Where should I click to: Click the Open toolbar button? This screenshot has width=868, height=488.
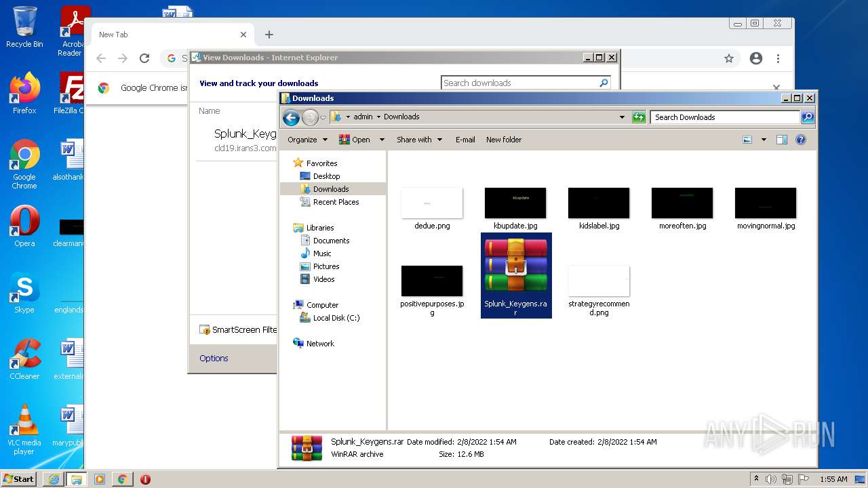click(355, 140)
